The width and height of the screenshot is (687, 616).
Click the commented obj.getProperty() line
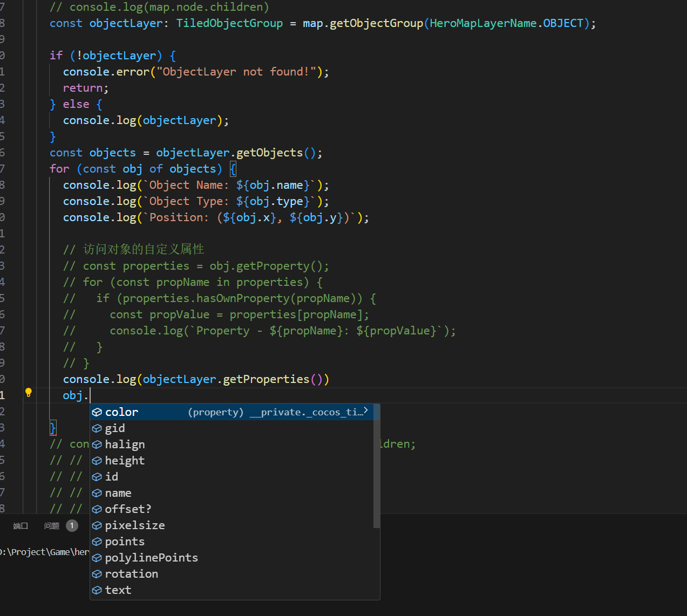coord(196,266)
